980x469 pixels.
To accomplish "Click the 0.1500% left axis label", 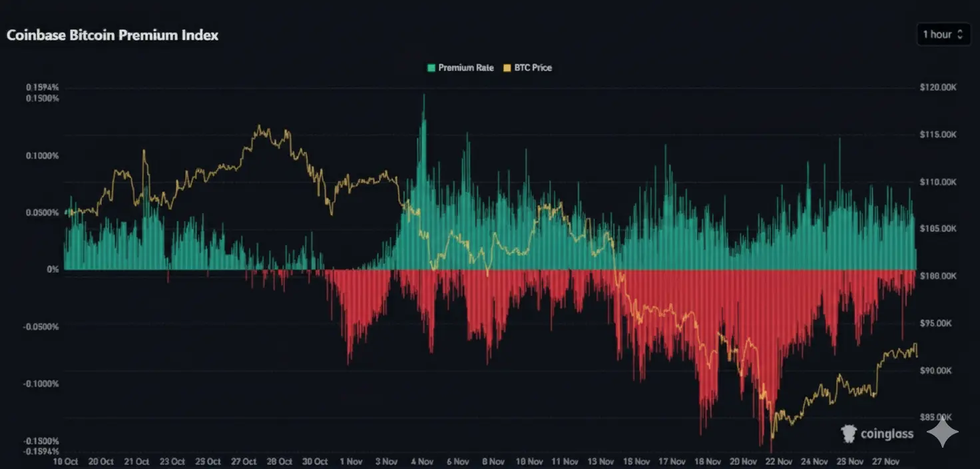I will coord(43,99).
